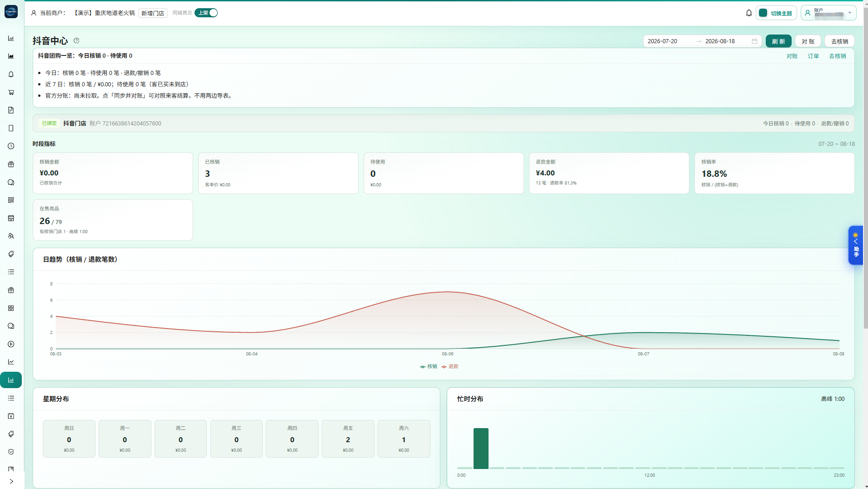The height and width of the screenshot is (489, 868).
Task: Toggle the 退款 series in the chart legend
Action: tap(450, 366)
